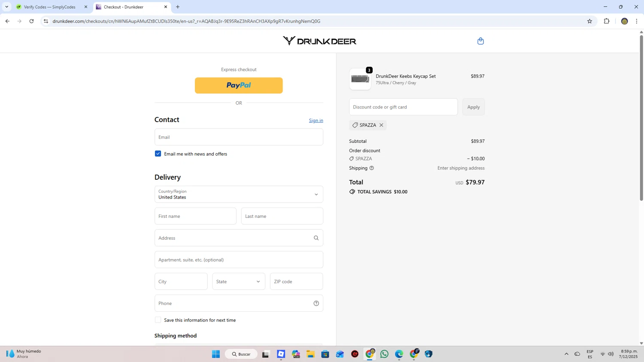
Task: Uncheck Email me with news and offers
Action: [158, 154]
